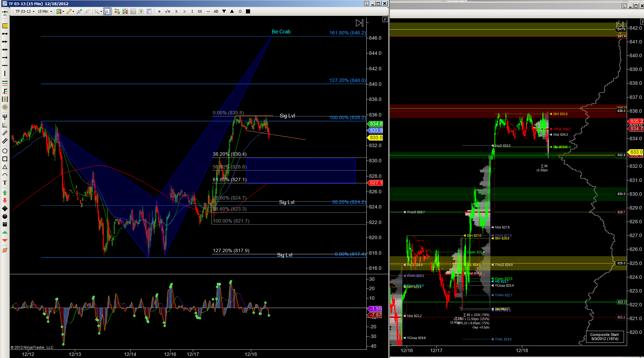The height and width of the screenshot is (358, 644).
Task: Click the AB toolbar item
Action: pyautogui.click(x=216, y=11)
